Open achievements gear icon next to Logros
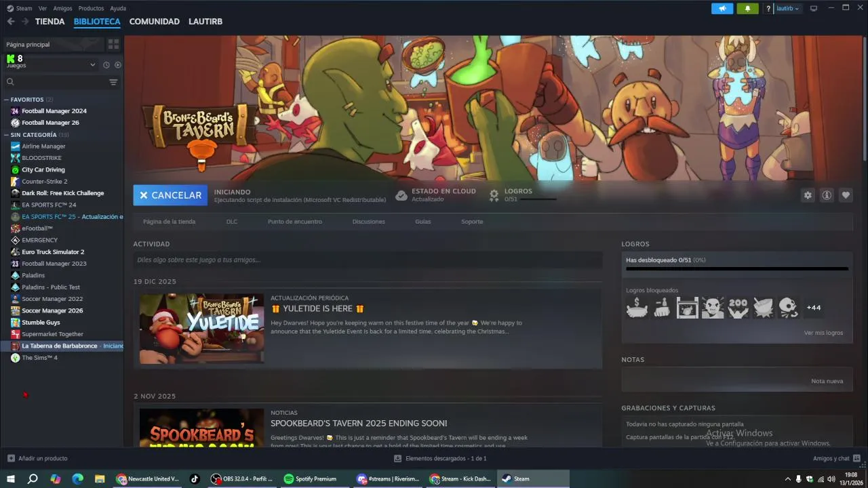 [494, 195]
